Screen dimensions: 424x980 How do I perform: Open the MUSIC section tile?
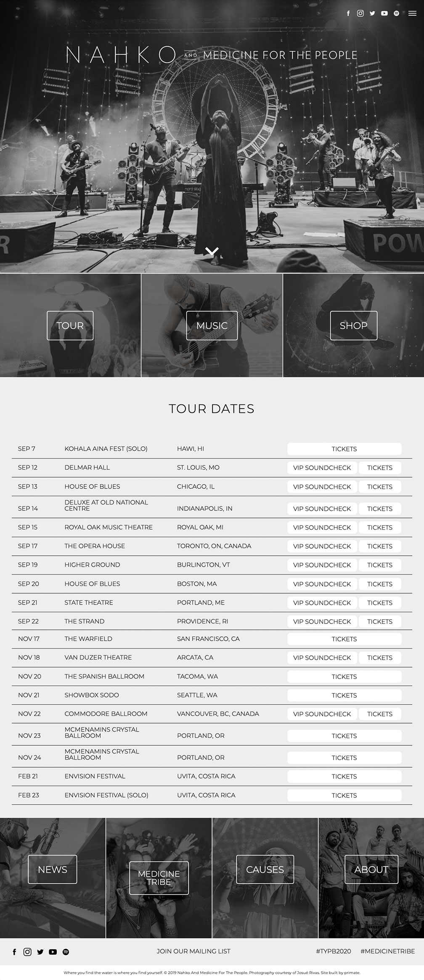pos(212,325)
